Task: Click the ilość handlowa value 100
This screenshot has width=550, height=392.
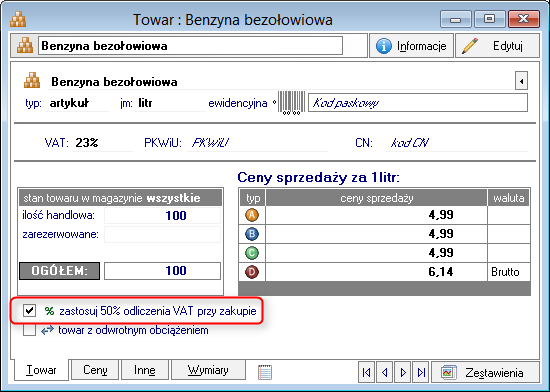Action: [162, 215]
